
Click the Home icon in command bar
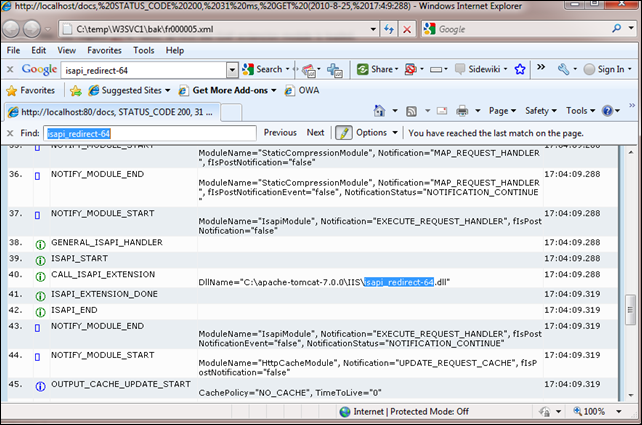379,111
